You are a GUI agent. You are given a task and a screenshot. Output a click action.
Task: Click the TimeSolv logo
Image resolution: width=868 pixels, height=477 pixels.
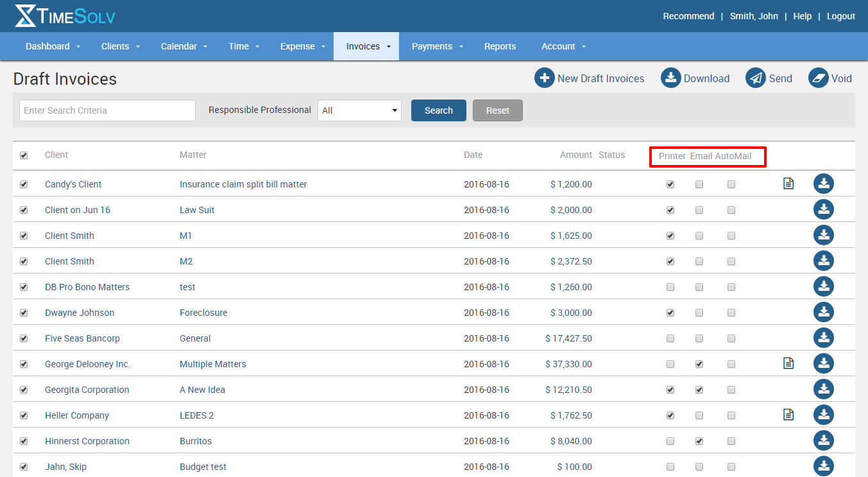[65, 16]
